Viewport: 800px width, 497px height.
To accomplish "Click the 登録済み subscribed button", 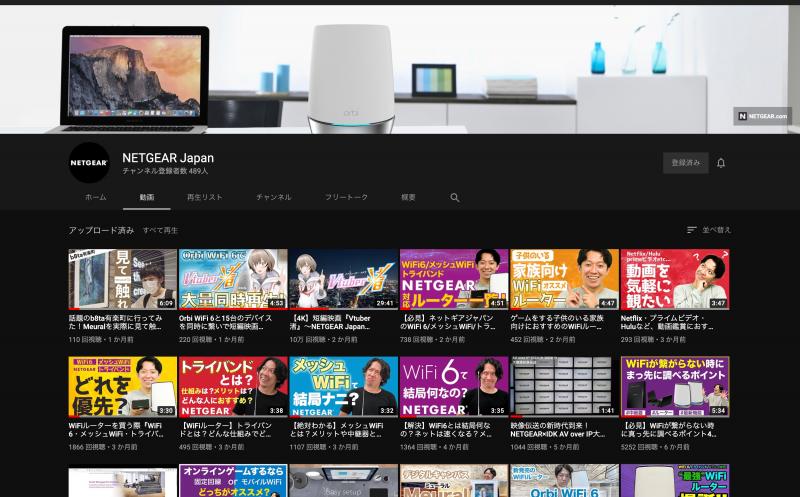I will (x=686, y=163).
